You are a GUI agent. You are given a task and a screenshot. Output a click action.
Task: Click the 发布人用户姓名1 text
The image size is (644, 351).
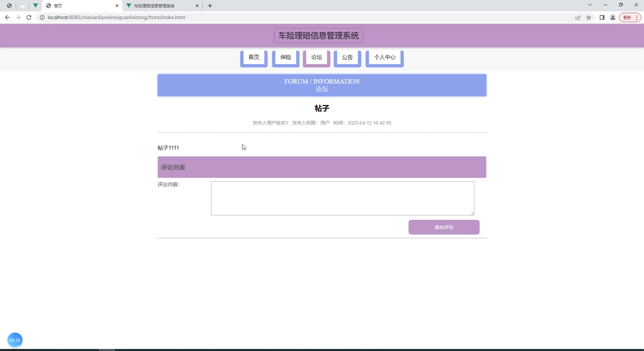pos(270,123)
